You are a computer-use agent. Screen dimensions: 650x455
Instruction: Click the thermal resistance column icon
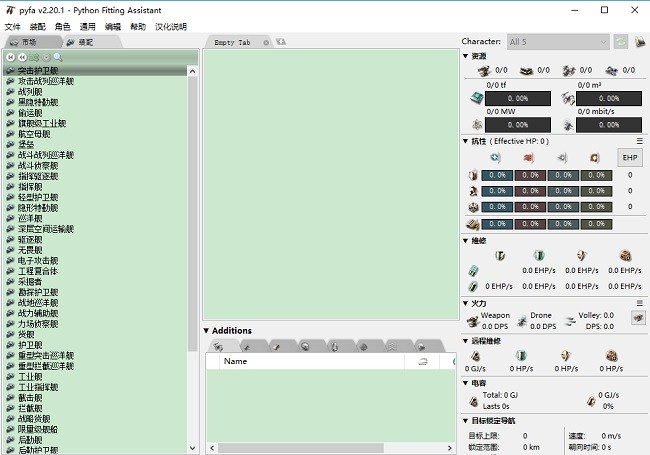[x=529, y=157]
